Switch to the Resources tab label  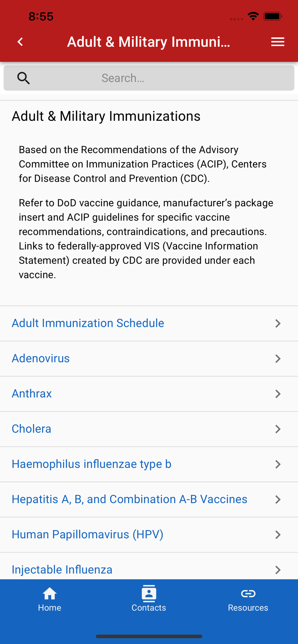click(248, 608)
